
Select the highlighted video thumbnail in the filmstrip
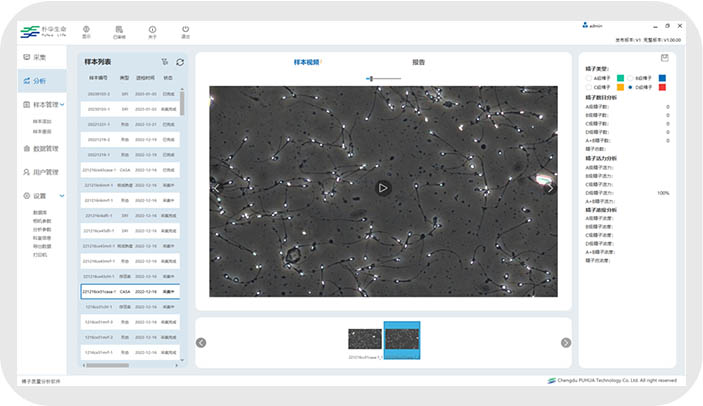click(x=402, y=339)
